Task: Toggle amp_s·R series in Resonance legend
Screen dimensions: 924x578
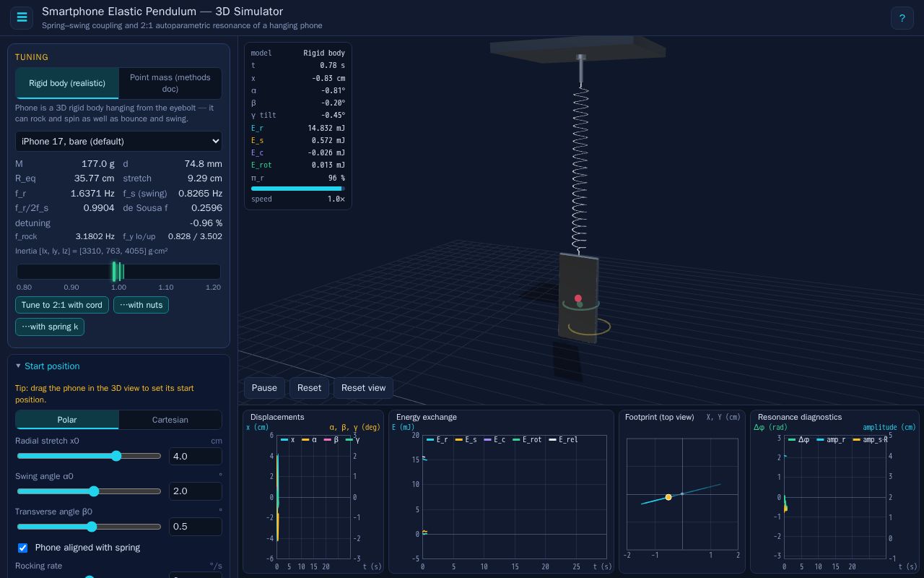Action: coord(871,439)
